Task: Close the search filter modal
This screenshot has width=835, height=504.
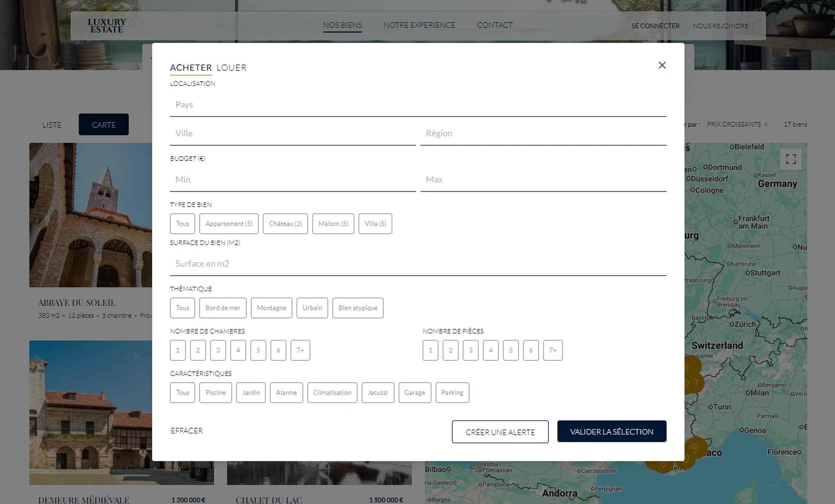Action: (662, 65)
